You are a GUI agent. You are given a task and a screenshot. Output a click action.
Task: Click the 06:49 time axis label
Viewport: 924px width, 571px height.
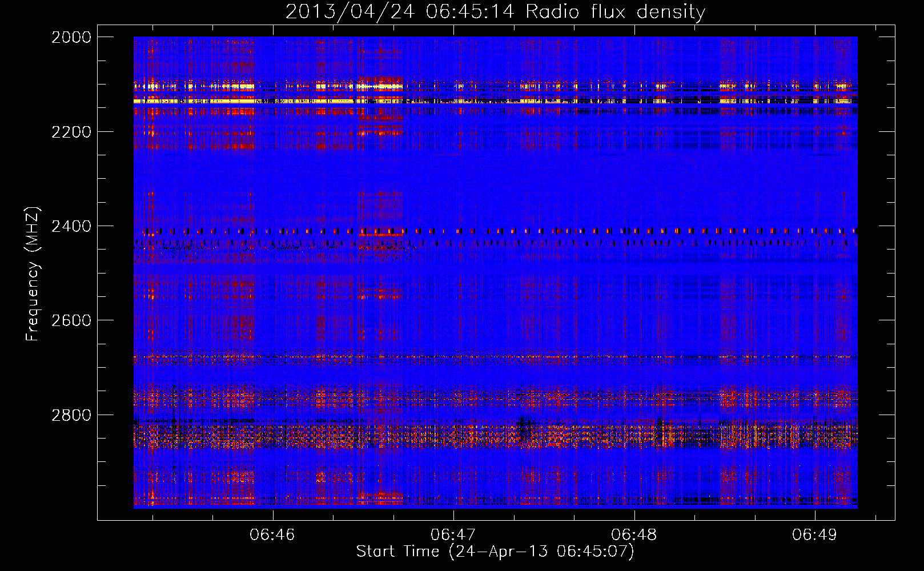[814, 535]
